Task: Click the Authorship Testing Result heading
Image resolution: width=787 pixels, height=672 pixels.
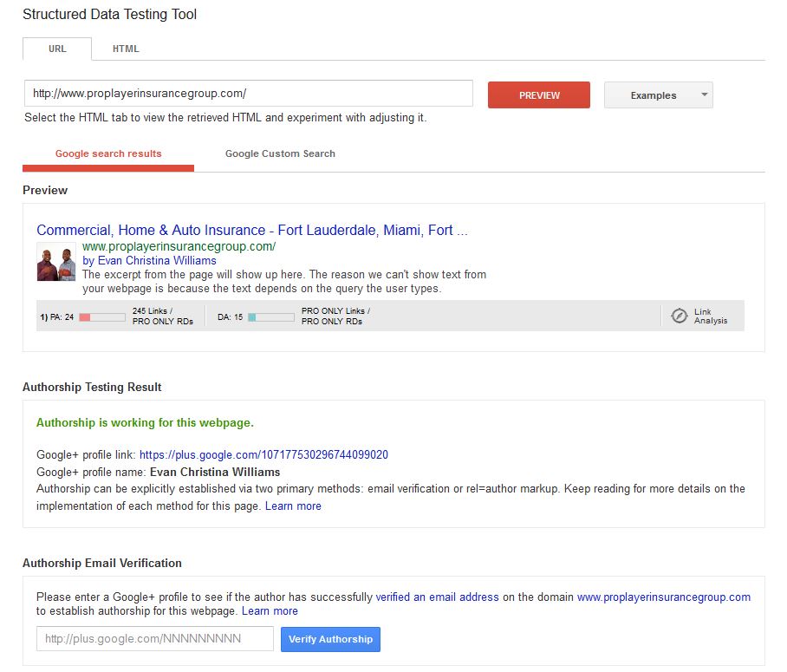Action: pos(92,388)
